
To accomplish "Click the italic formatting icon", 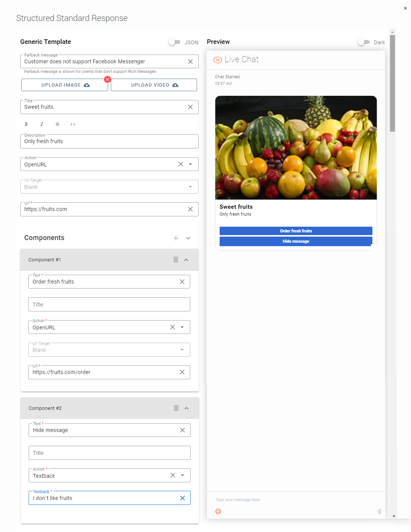I will pos(42,124).
